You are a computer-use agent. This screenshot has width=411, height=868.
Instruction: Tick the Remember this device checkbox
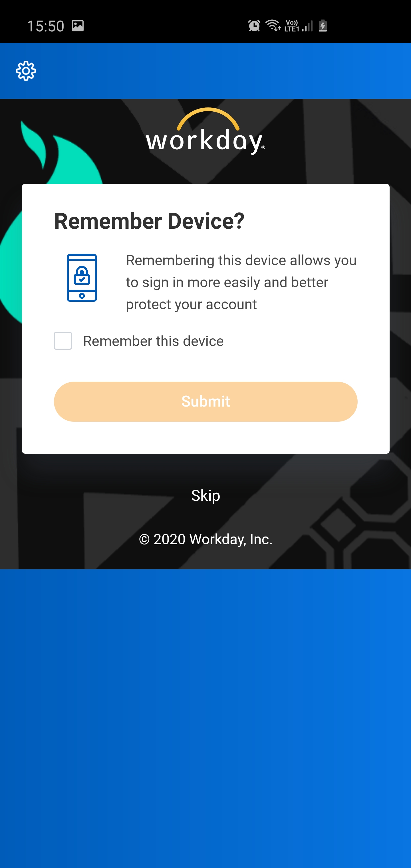coord(63,341)
